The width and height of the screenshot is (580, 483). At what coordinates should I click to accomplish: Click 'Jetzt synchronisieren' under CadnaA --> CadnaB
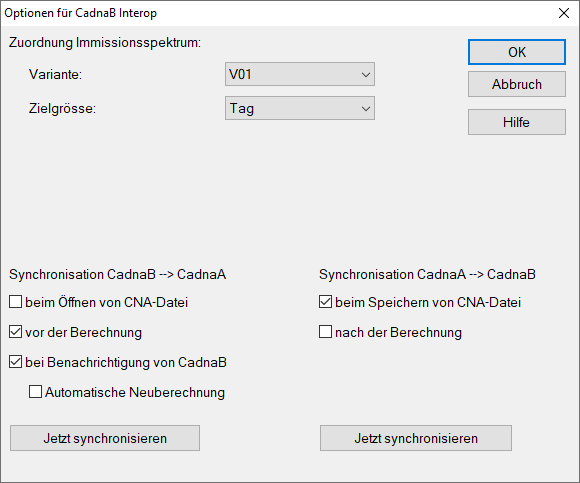416,438
